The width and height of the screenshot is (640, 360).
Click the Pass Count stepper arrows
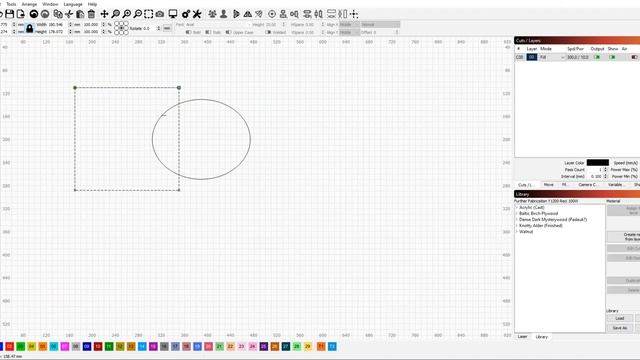click(x=605, y=169)
